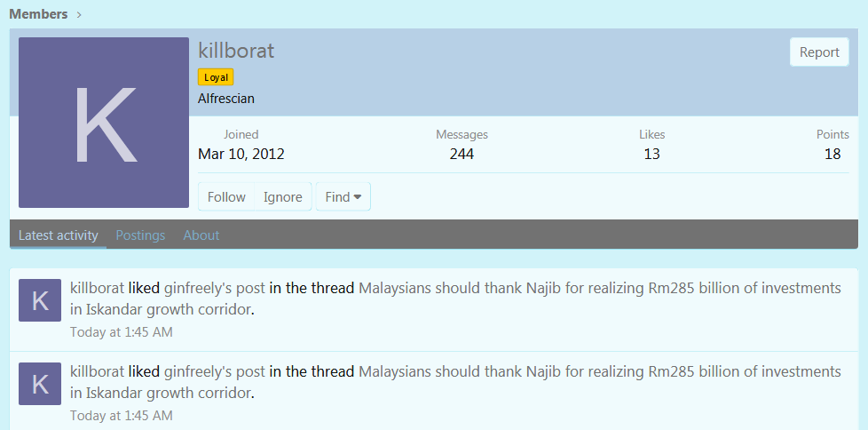Switch to the Postings tab
Viewport: 868px width, 430px height.
point(140,235)
